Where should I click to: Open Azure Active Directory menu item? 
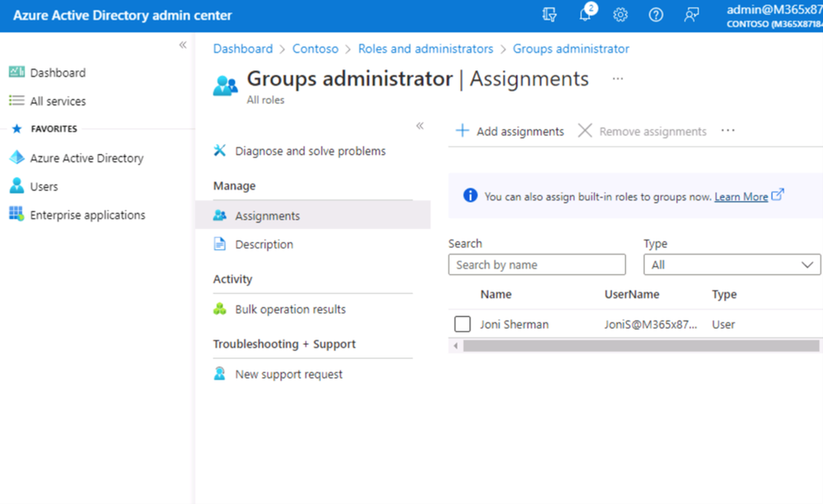87,158
